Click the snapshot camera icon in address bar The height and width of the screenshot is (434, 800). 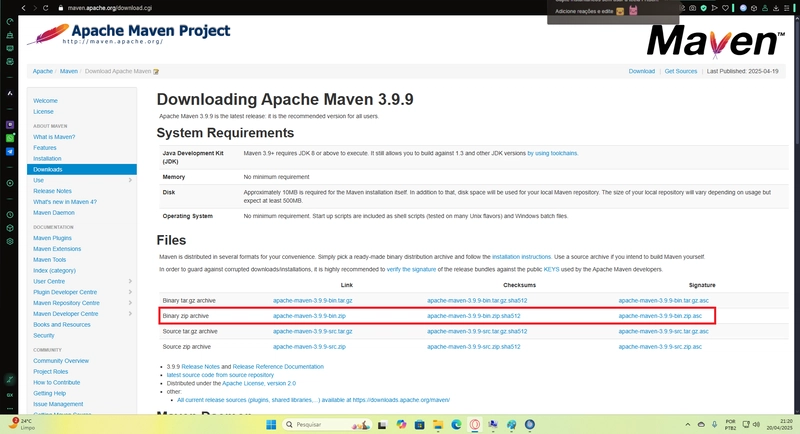[x=692, y=8]
